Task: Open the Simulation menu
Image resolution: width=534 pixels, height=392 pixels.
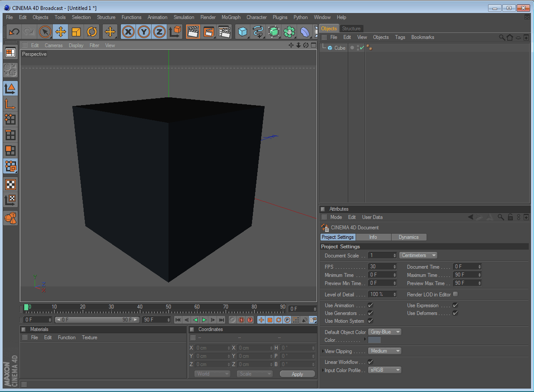Action: [184, 17]
